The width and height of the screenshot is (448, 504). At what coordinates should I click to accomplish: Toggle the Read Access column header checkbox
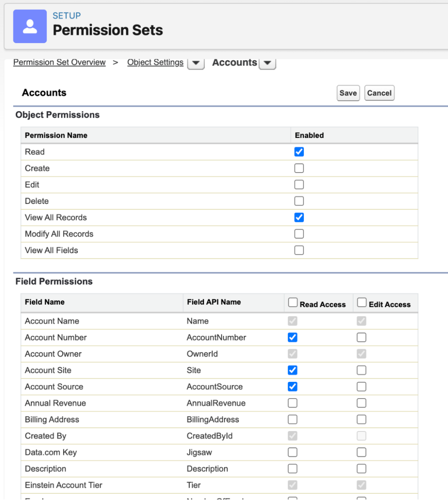tap(292, 302)
